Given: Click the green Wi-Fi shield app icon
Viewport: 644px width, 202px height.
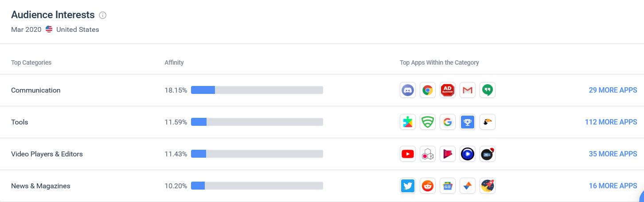Looking at the screenshot, I should (427, 122).
